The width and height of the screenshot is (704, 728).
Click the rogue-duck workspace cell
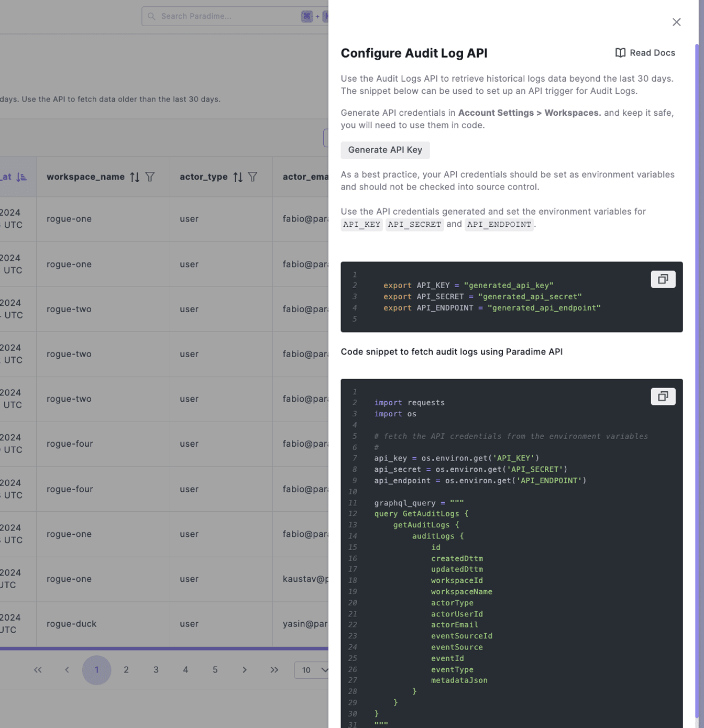[103, 624]
